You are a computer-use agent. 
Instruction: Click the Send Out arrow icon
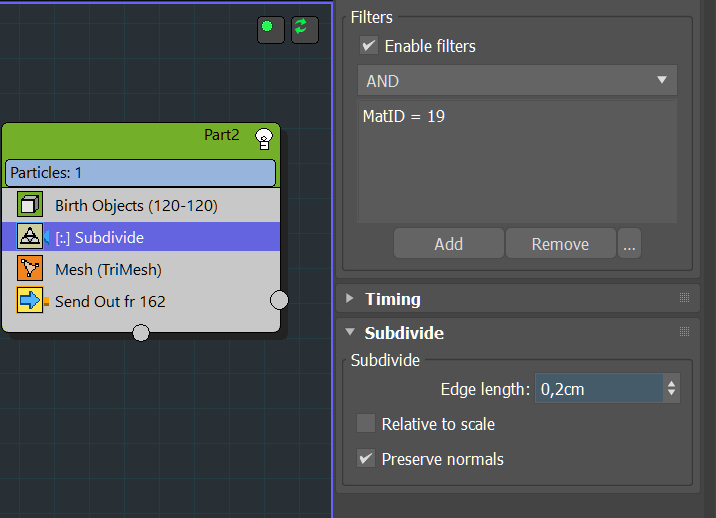pos(30,300)
